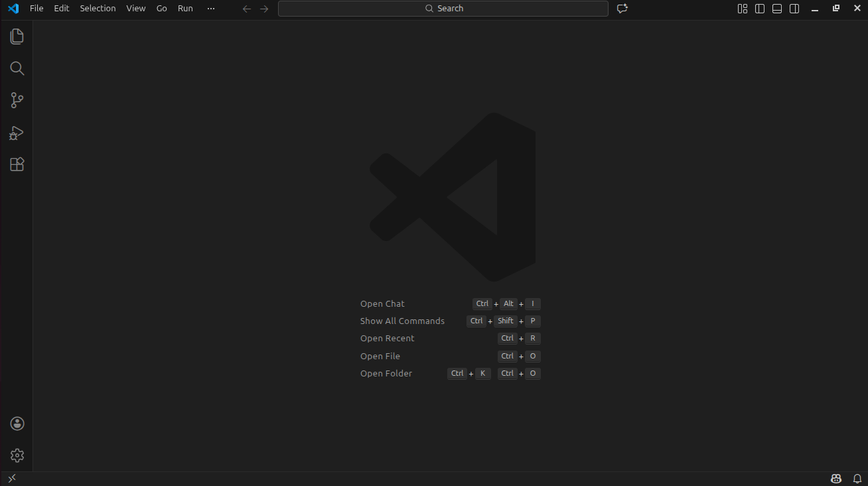Image resolution: width=868 pixels, height=486 pixels.
Task: Toggle the Primary Side Bar visibility
Action: tap(760, 9)
